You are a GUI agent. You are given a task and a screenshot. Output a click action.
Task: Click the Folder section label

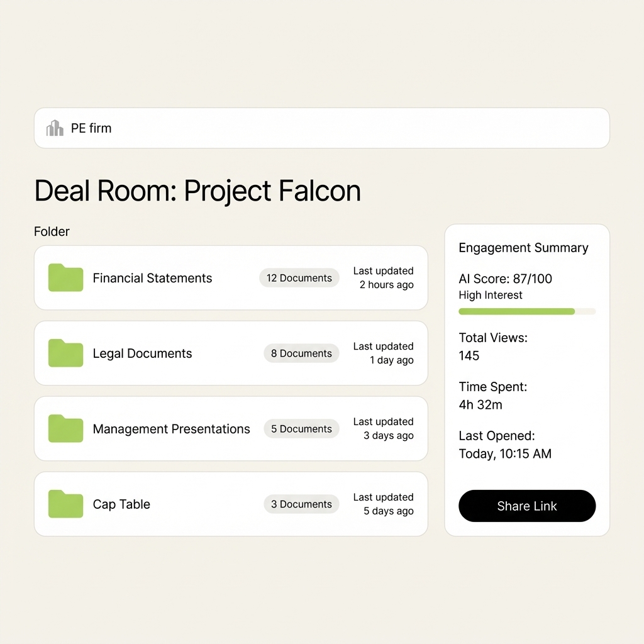(52, 231)
